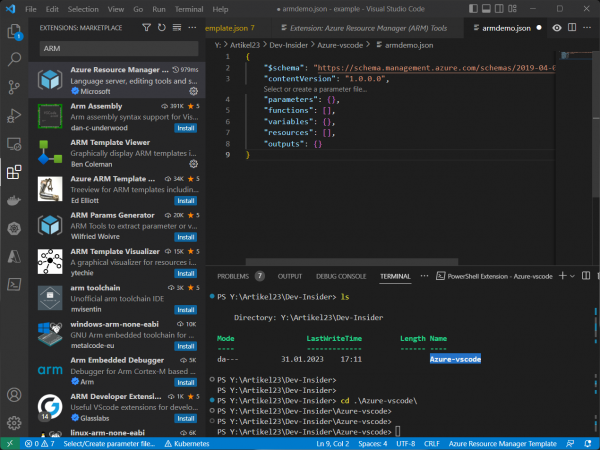Open notifications bell in status bar
600x450 pixels.
(588, 444)
